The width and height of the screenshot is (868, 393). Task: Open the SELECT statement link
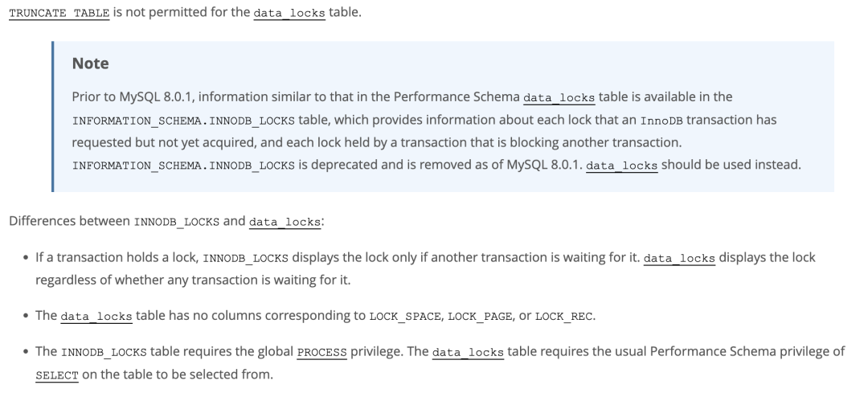[x=57, y=375]
